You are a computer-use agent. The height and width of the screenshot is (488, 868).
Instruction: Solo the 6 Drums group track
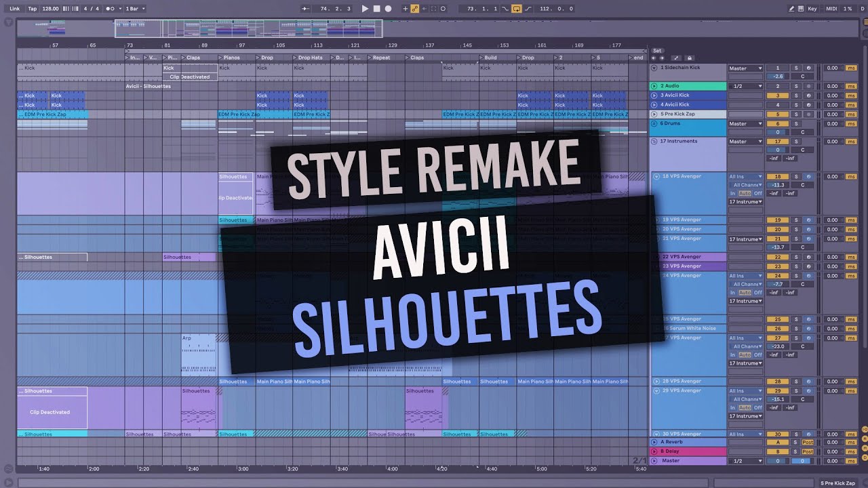(x=796, y=124)
